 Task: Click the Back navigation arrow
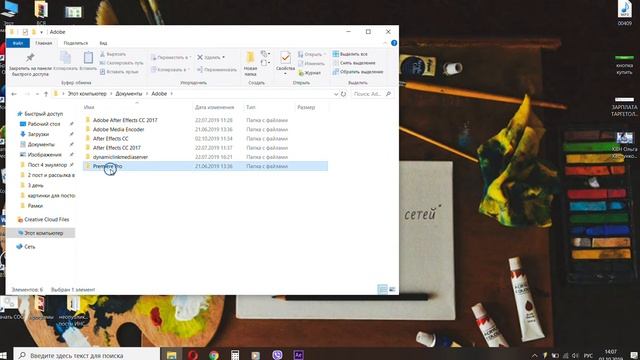click(14, 94)
